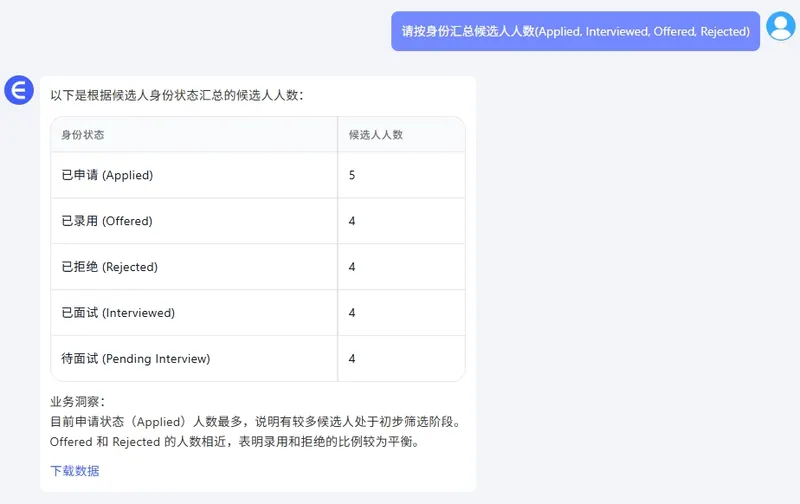Viewport: 800px width, 504px height.
Task: Select the "已面试 (Interviewed)" row label
Action: pos(118,313)
